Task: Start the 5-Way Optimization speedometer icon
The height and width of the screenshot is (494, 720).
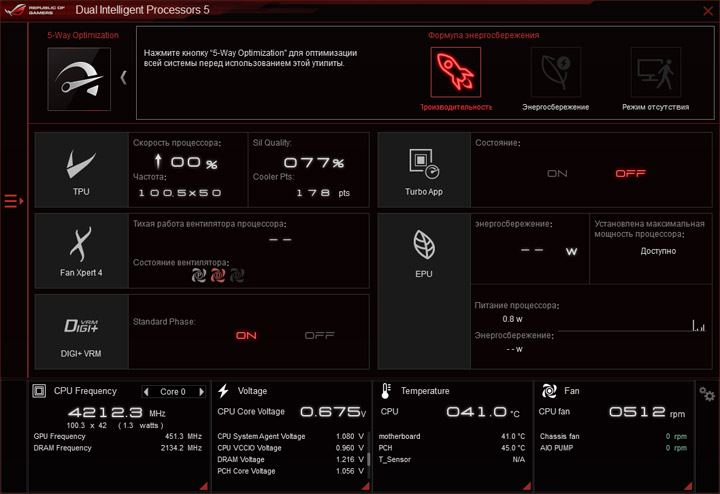Action: click(79, 79)
